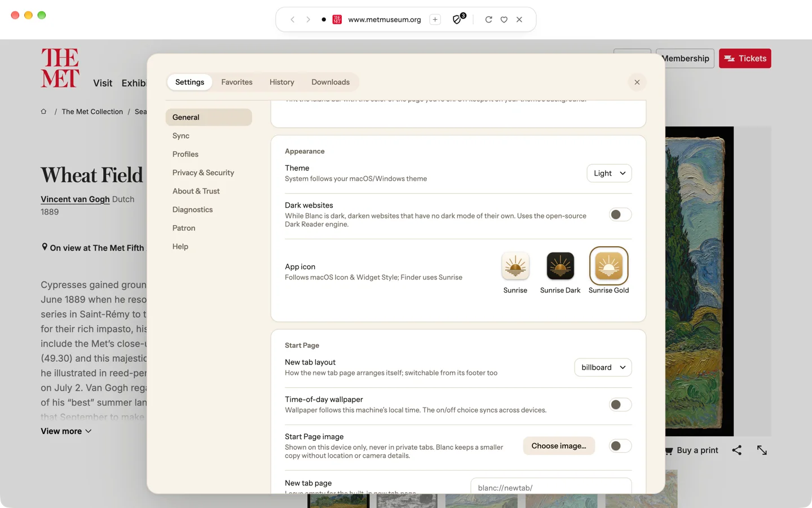Open Privacy & Security settings
Image resolution: width=812 pixels, height=508 pixels.
coord(209,173)
